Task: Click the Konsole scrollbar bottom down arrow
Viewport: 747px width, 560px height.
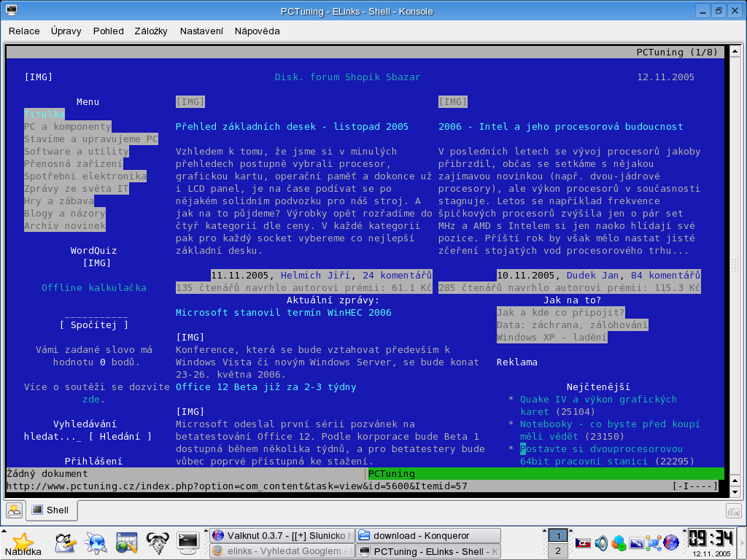Action: click(735, 492)
